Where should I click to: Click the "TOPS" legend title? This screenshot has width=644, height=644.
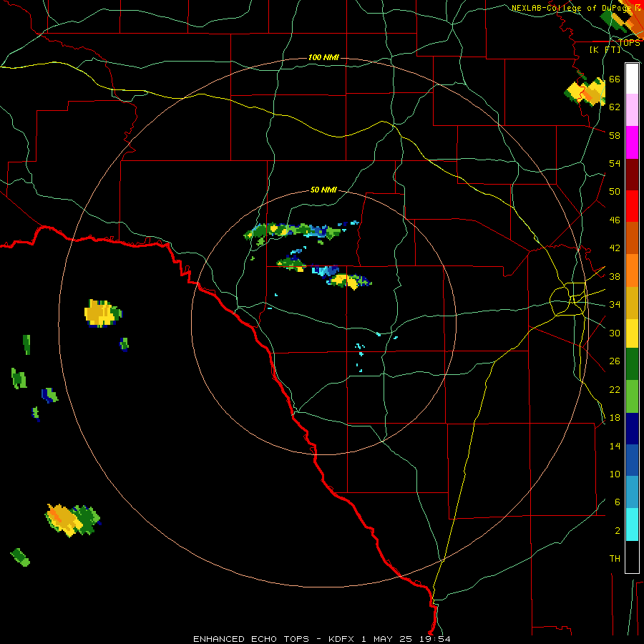coord(629,42)
